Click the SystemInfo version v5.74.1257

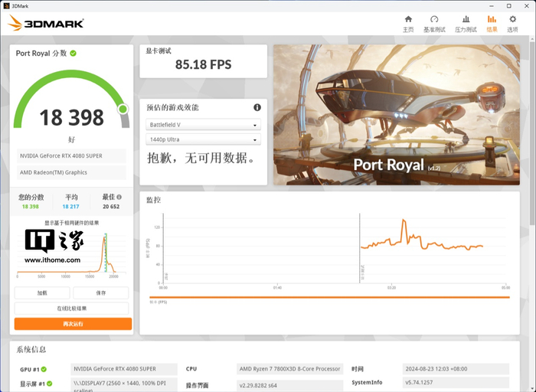tap(456, 383)
